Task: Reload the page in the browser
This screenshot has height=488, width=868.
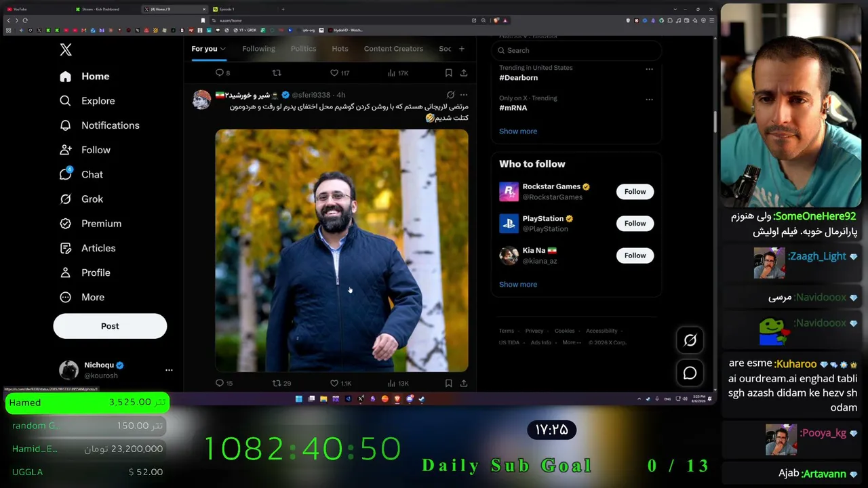Action: (x=25, y=20)
